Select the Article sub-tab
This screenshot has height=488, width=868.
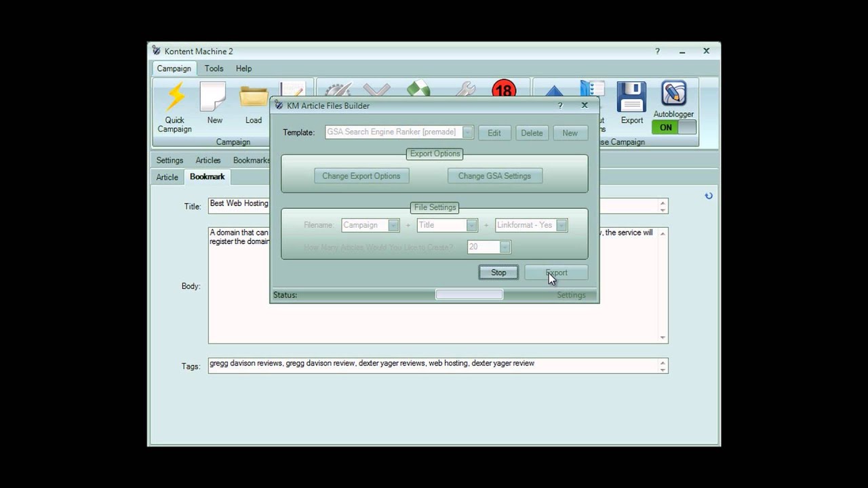tap(167, 178)
